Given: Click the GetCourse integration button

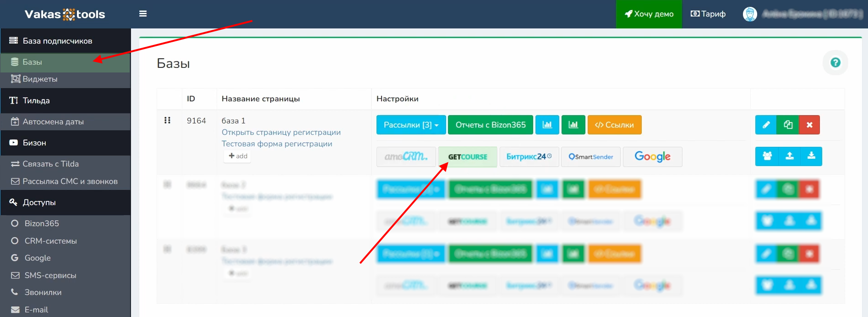Looking at the screenshot, I should tap(467, 157).
